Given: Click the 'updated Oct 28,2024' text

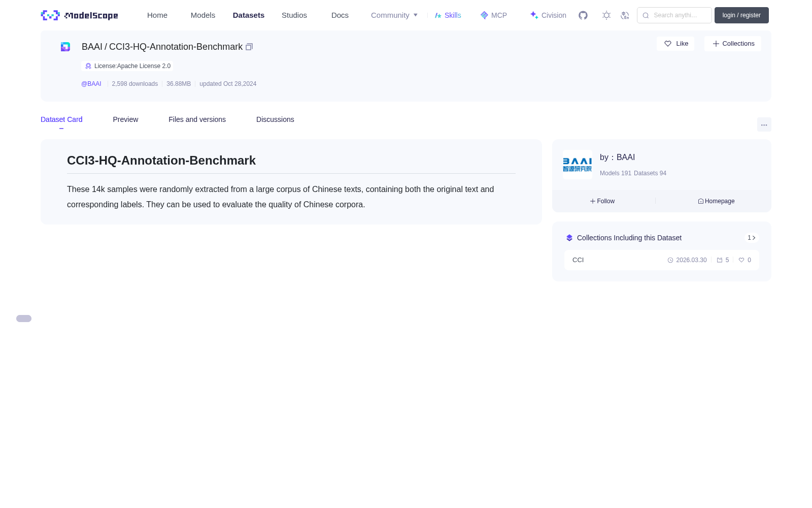Looking at the screenshot, I should coord(228,84).
